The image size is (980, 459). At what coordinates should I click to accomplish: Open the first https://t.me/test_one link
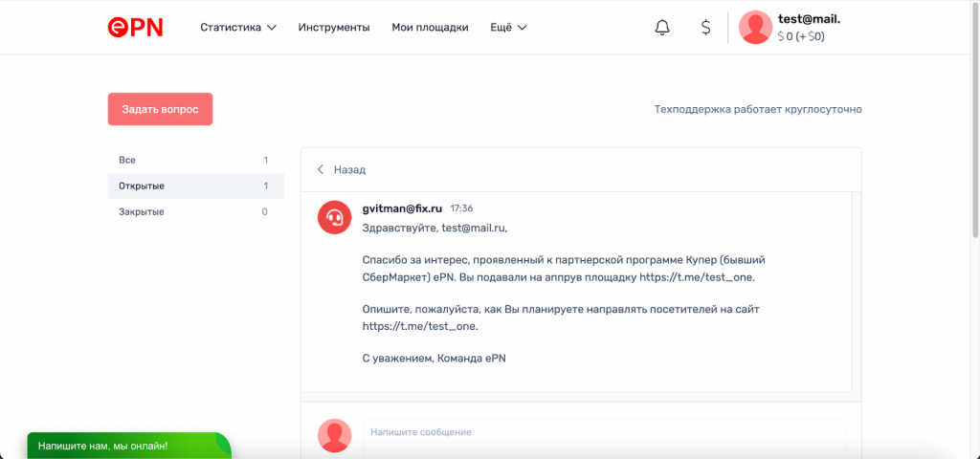point(697,278)
